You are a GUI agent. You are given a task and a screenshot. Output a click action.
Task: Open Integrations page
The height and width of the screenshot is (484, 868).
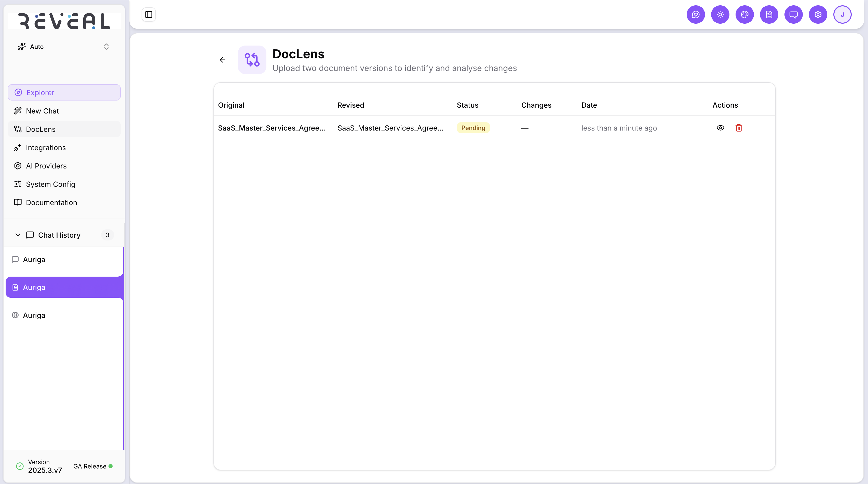pyautogui.click(x=64, y=147)
